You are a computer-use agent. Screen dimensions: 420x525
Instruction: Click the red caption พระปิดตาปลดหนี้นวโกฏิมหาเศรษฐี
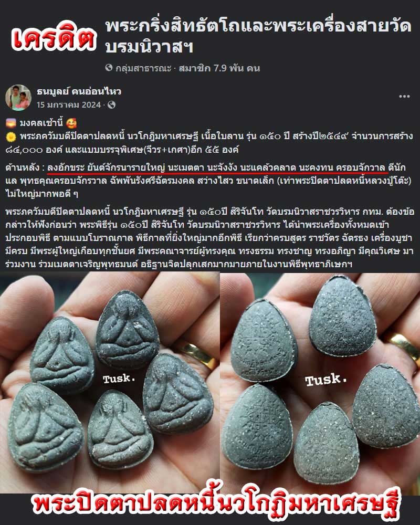point(216,505)
